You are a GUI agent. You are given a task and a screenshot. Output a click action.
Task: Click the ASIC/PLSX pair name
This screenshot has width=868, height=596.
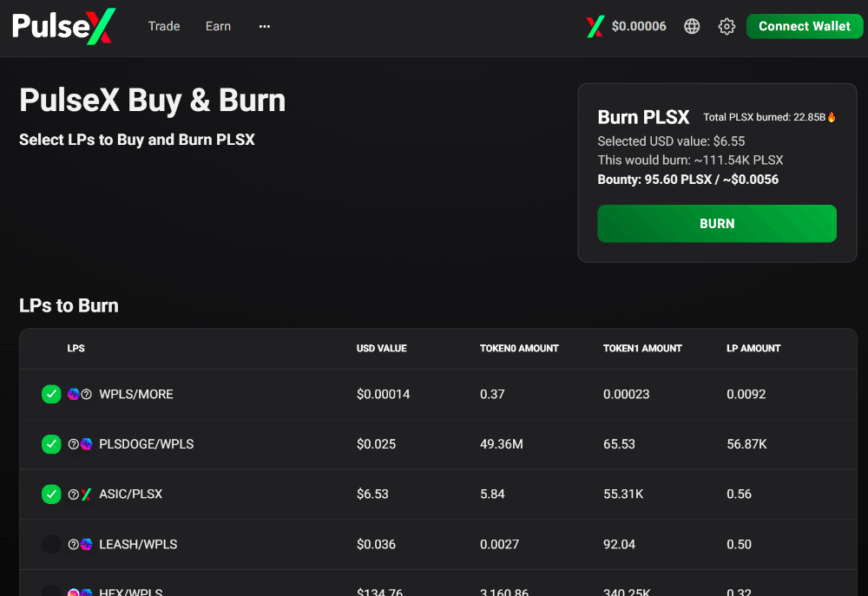pos(131,494)
